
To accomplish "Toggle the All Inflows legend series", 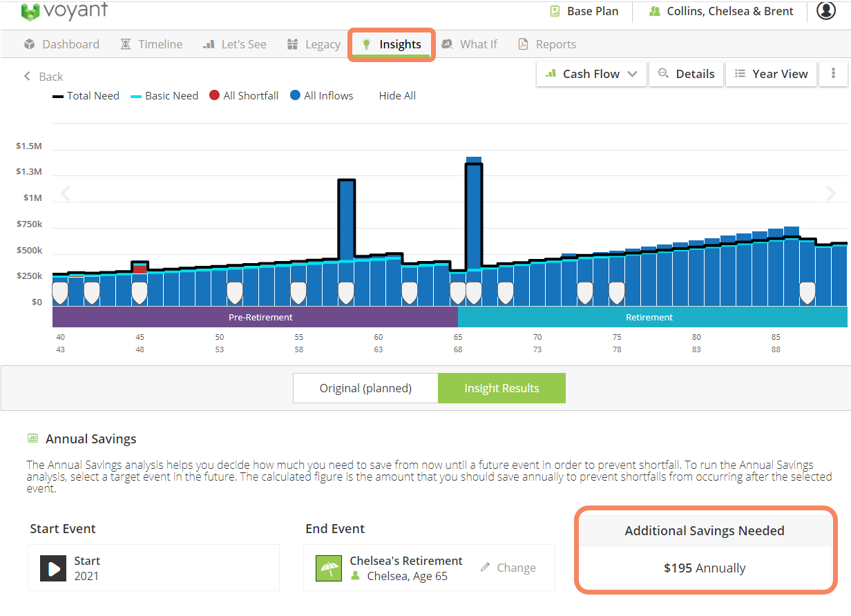I will tap(321, 96).
